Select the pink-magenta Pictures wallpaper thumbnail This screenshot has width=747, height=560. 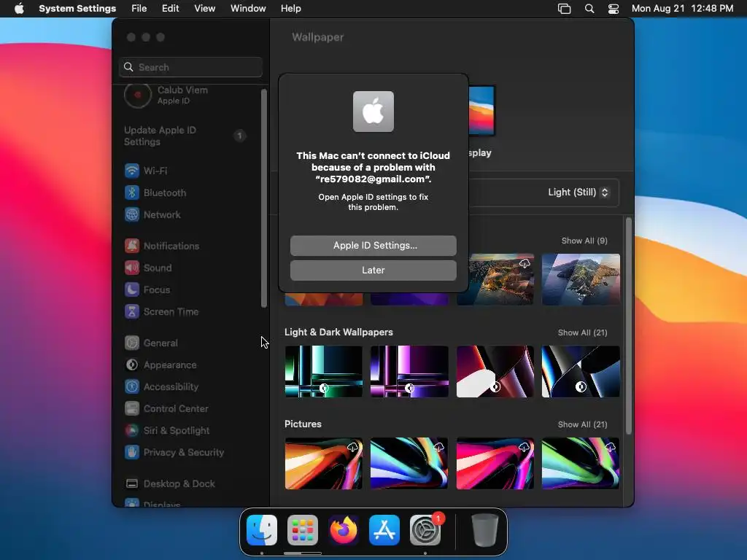point(495,463)
